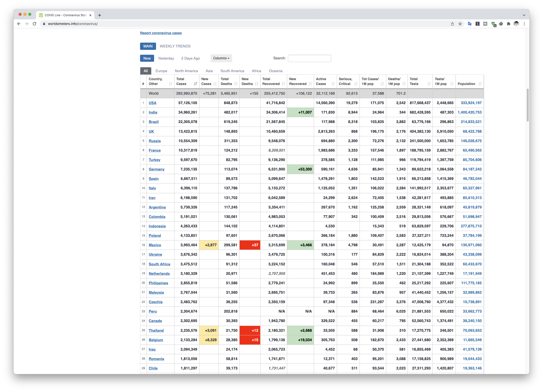Open a new tab with the plus icon
The width and height of the screenshot is (543, 392).
coord(99,15)
